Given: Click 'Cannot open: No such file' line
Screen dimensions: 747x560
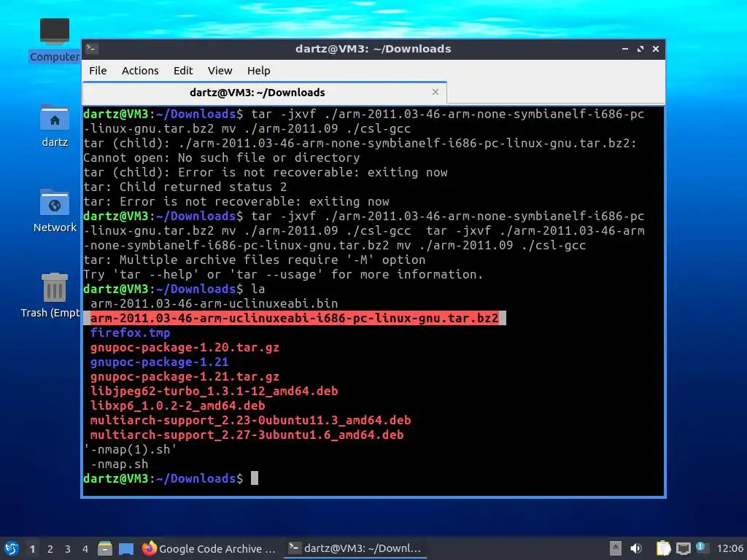Looking at the screenshot, I should tap(222, 157).
